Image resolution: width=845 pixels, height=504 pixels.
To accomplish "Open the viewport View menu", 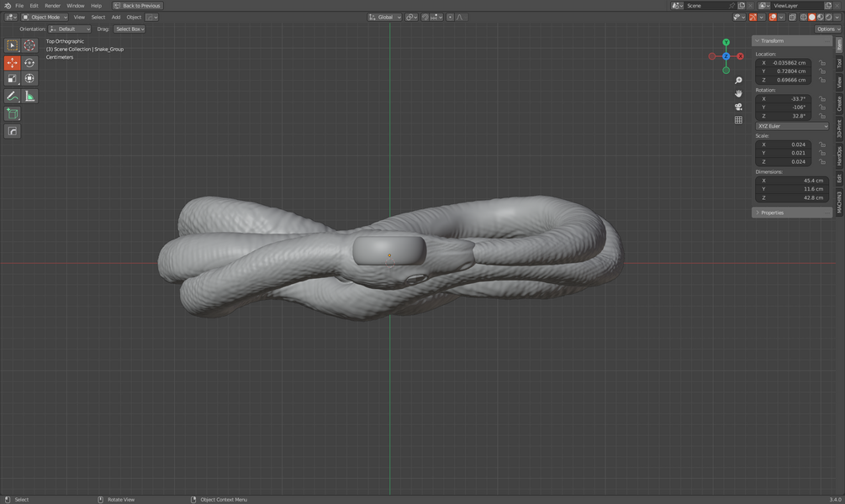I will [79, 18].
